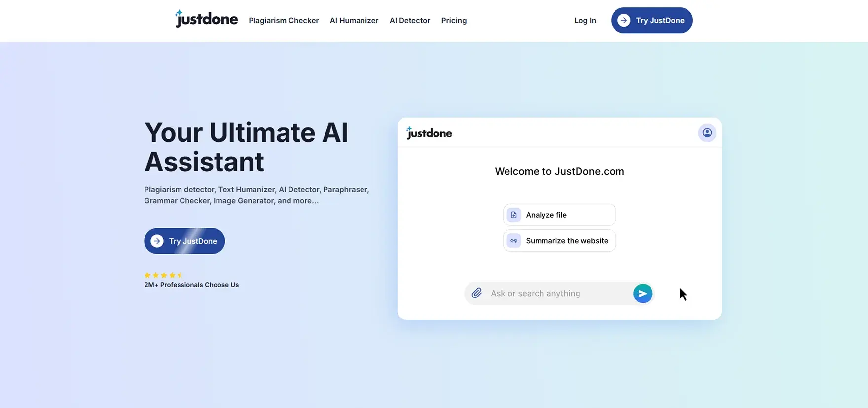The width and height of the screenshot is (868, 408).
Task: Open the Pricing page
Action: coord(454,21)
